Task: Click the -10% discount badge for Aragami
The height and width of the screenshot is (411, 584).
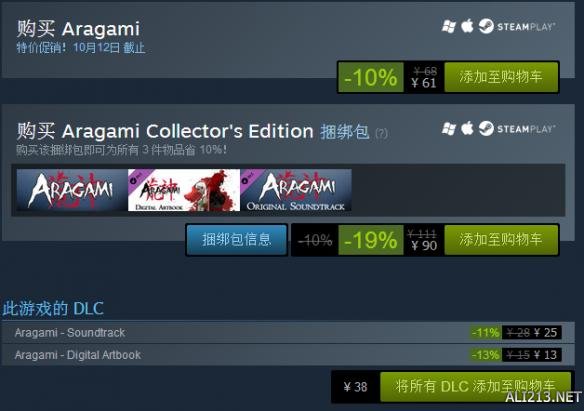Action: 371,77
